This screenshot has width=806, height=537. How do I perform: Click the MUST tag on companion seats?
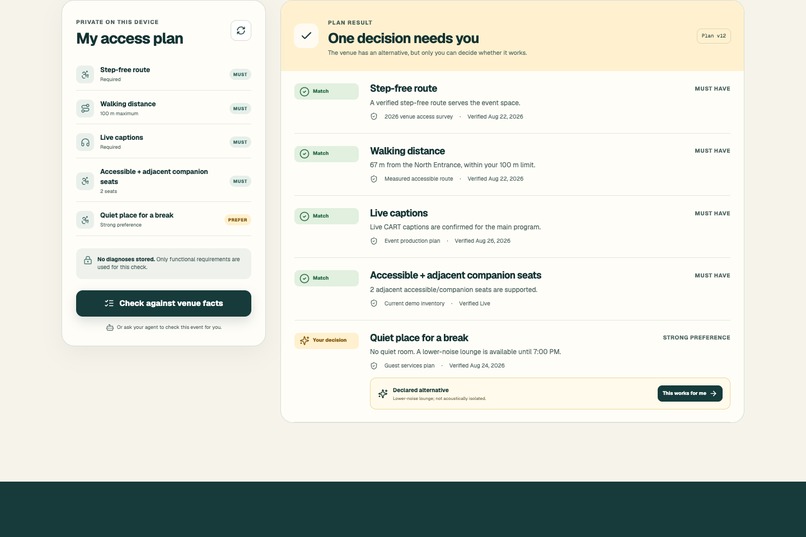point(240,181)
